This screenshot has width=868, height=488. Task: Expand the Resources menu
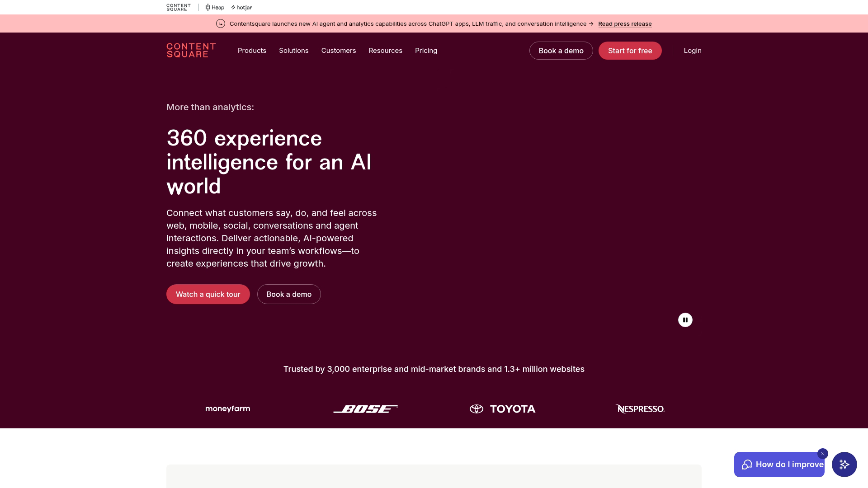pyautogui.click(x=385, y=51)
